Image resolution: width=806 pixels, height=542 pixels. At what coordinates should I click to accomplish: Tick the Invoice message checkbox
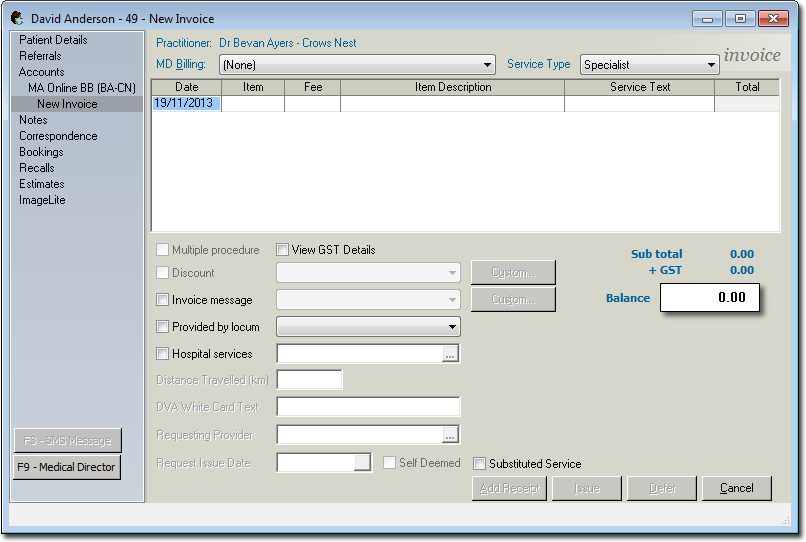click(163, 300)
